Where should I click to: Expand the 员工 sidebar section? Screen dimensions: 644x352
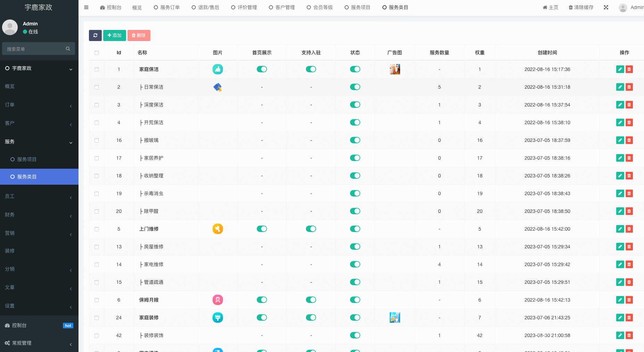(x=39, y=196)
